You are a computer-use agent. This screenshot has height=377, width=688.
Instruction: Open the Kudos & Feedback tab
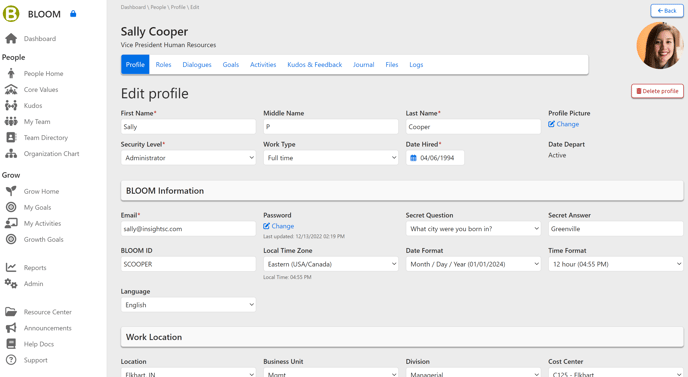[315, 65]
